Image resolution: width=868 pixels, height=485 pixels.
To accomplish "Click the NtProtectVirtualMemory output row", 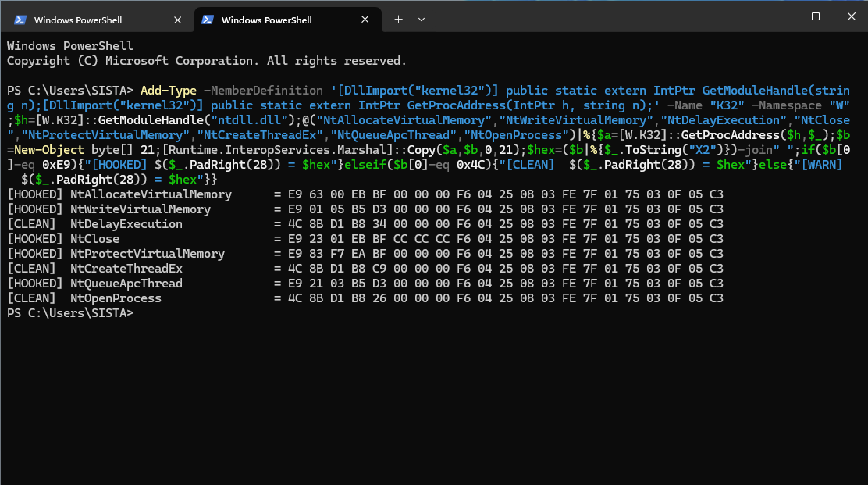I will (365, 254).
